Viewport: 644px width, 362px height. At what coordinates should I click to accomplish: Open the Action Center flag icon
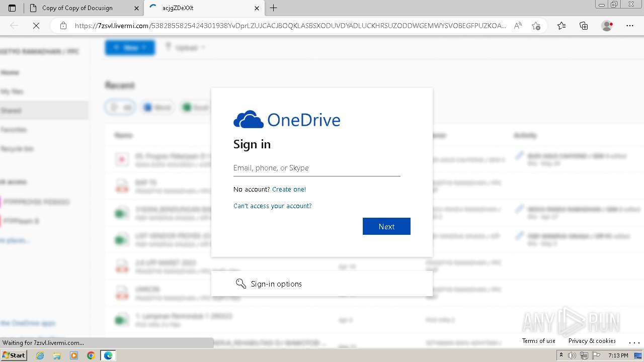click(x=596, y=356)
